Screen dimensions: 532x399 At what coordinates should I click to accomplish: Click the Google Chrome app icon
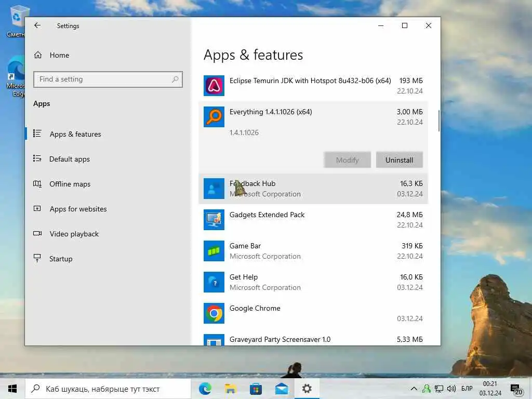[214, 313]
